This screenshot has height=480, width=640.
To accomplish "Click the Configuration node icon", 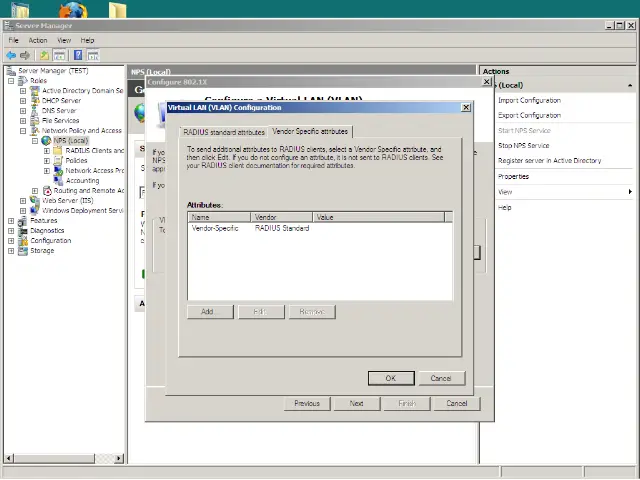I will tap(23, 241).
